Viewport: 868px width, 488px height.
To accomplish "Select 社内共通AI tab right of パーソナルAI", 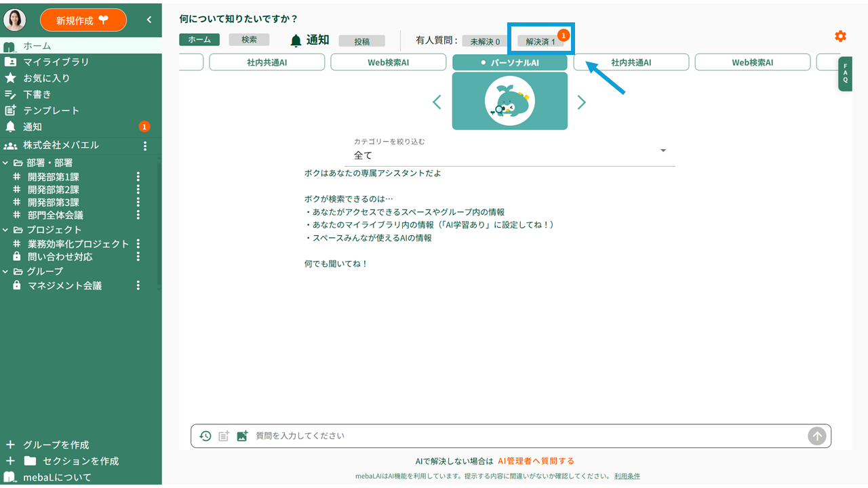I will [631, 62].
